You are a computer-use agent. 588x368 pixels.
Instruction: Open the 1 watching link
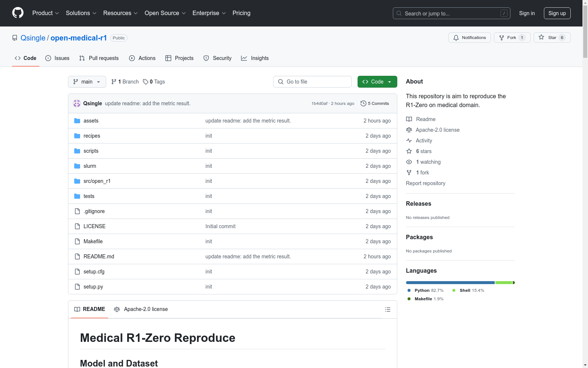pos(428,162)
